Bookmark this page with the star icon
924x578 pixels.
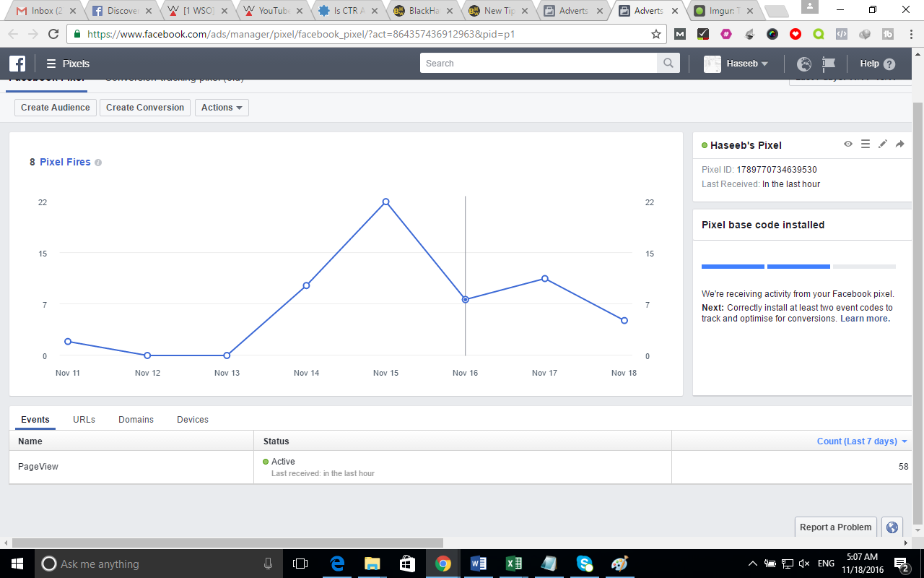[x=656, y=34]
